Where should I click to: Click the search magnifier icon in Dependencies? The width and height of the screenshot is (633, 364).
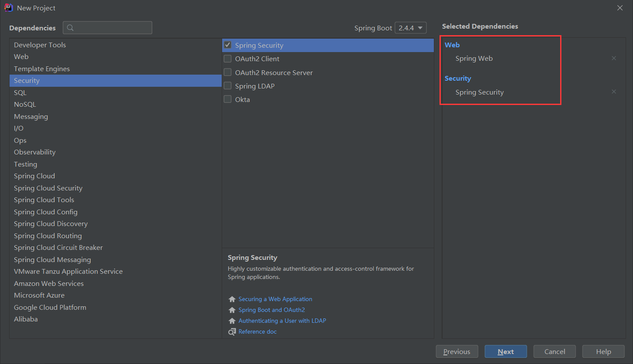click(x=70, y=28)
